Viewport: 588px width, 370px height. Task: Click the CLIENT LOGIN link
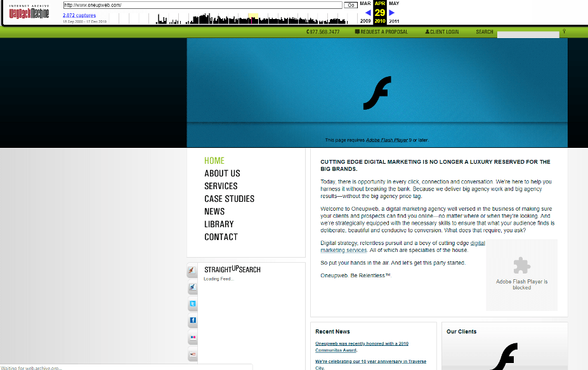(441, 32)
